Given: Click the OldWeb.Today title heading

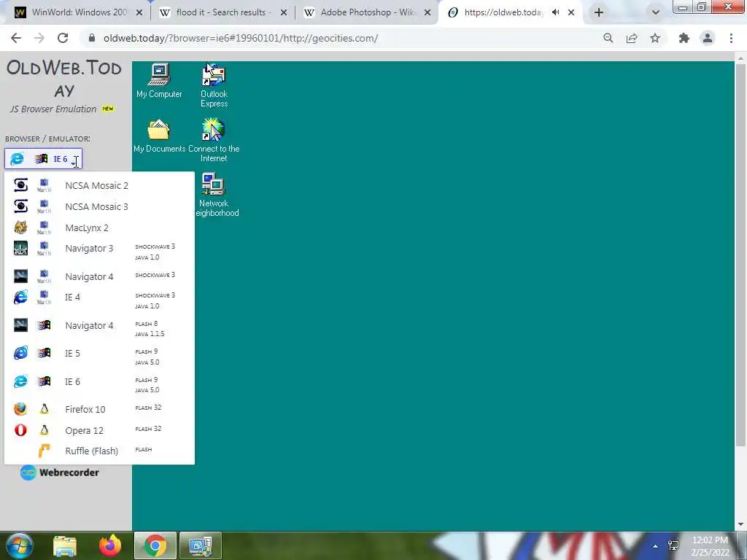Looking at the screenshot, I should coord(64,79).
